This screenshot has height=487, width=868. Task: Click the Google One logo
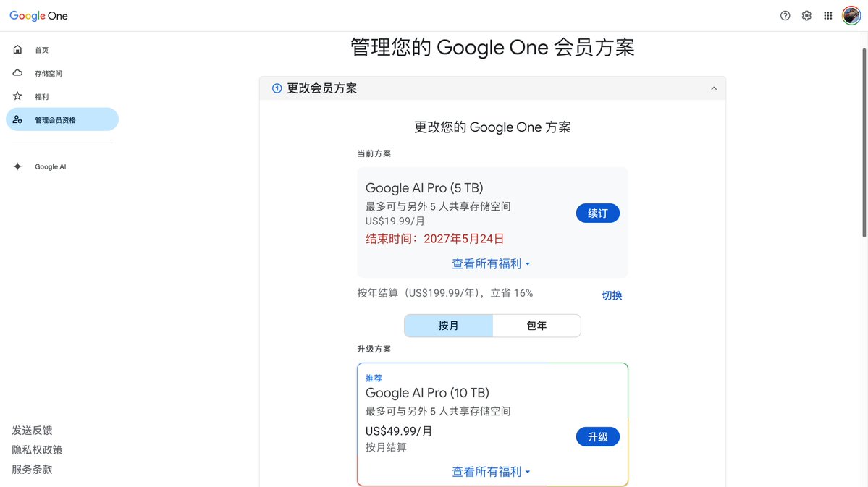tap(39, 16)
